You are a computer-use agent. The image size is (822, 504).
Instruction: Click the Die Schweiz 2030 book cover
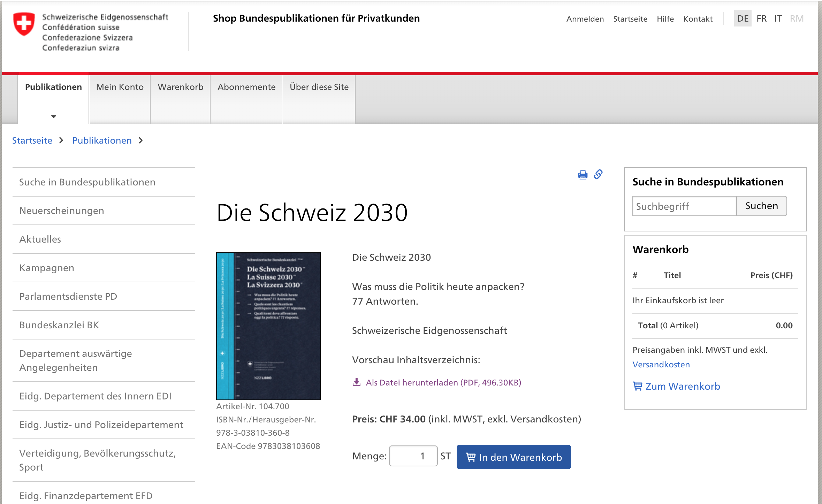(268, 326)
